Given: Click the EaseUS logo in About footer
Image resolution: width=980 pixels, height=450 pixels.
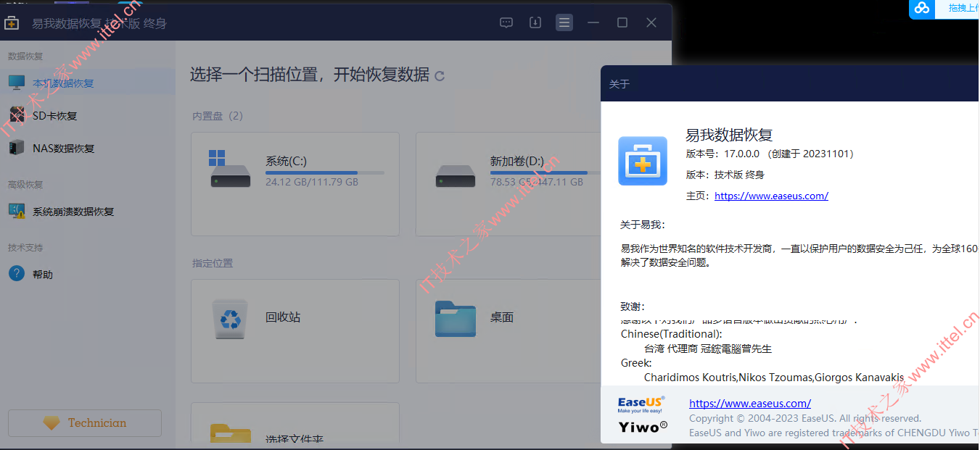Looking at the screenshot, I should pos(641,404).
